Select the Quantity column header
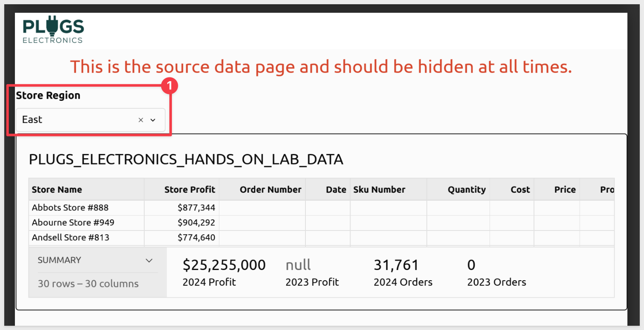644x330 pixels. pyautogui.click(x=466, y=190)
